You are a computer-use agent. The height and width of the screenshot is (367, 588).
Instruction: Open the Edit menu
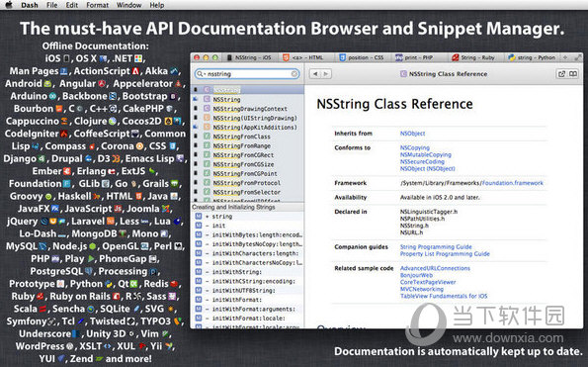coord(71,5)
